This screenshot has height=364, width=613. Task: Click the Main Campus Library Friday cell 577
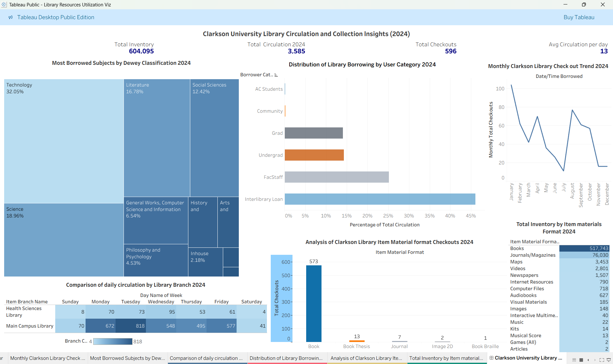pyautogui.click(x=222, y=326)
